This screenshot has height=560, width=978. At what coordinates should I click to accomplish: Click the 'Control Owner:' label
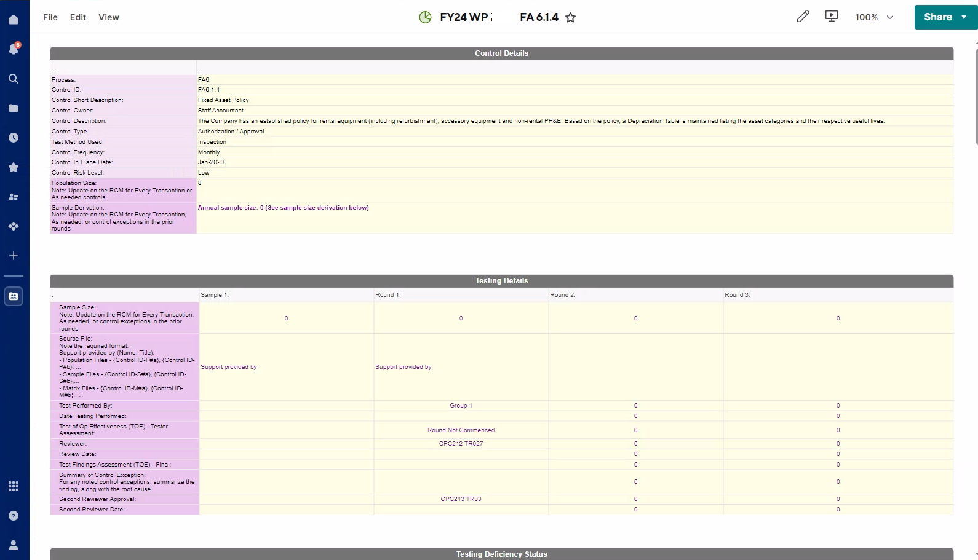(73, 111)
